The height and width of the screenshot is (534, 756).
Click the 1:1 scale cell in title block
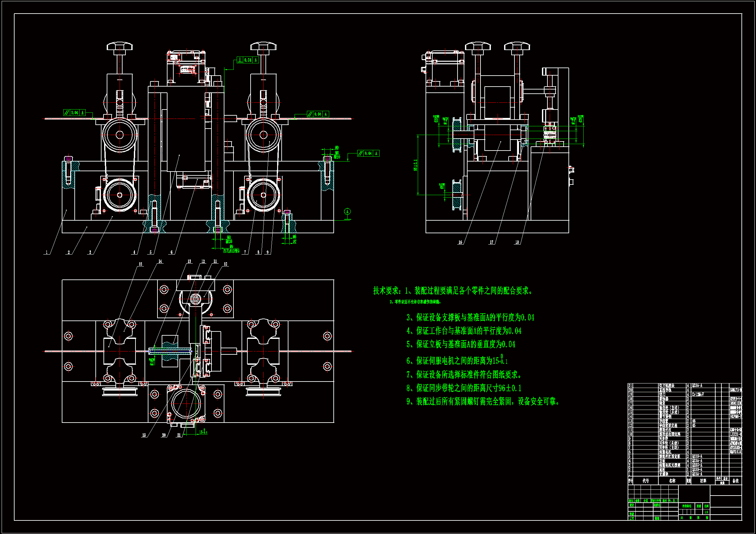click(x=706, y=512)
